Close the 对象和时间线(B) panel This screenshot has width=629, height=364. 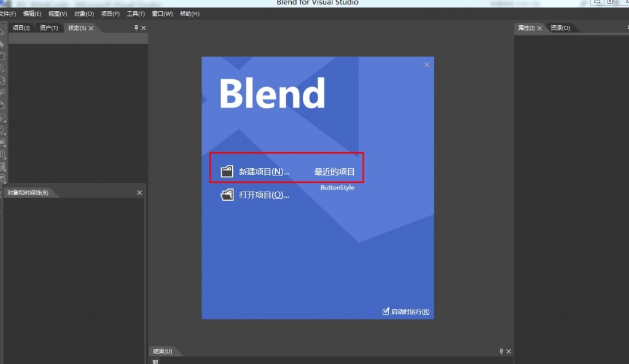[x=139, y=193]
